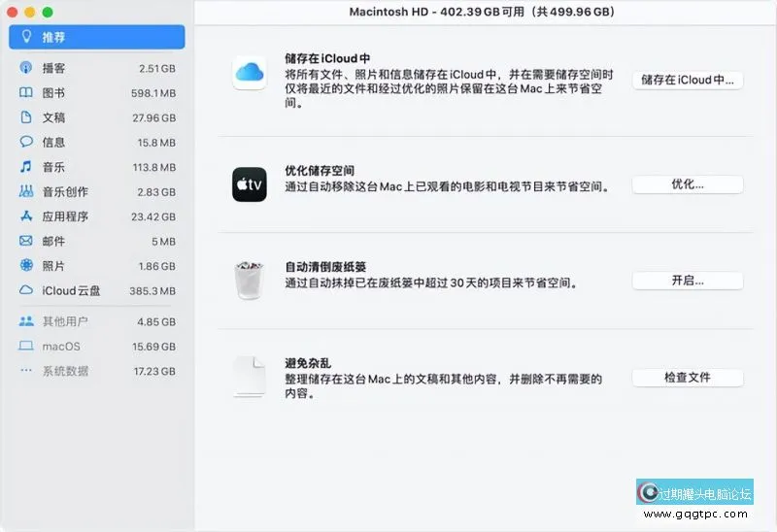This screenshot has width=777, height=532.
Task: Click the 开启... button for Trash
Action: click(x=688, y=281)
